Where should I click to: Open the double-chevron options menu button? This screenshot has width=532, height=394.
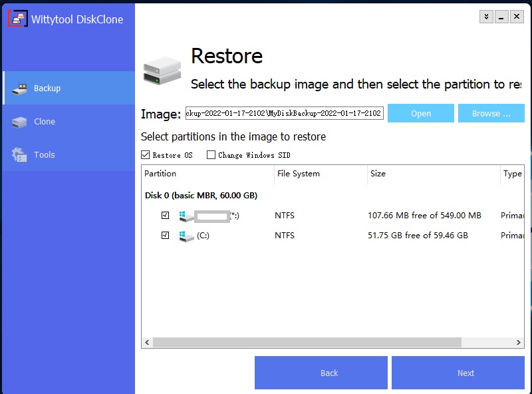(x=486, y=17)
